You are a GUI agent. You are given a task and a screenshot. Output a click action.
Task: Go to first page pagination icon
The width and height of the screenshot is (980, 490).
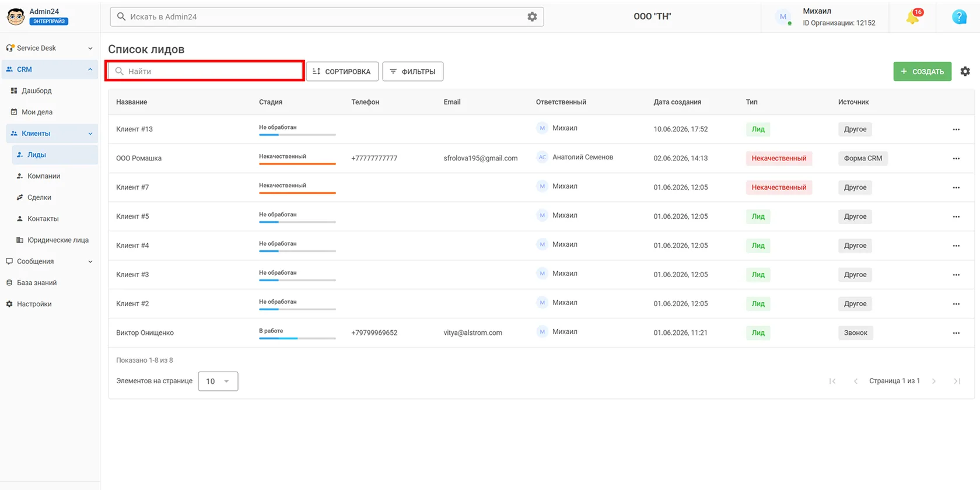click(x=832, y=381)
